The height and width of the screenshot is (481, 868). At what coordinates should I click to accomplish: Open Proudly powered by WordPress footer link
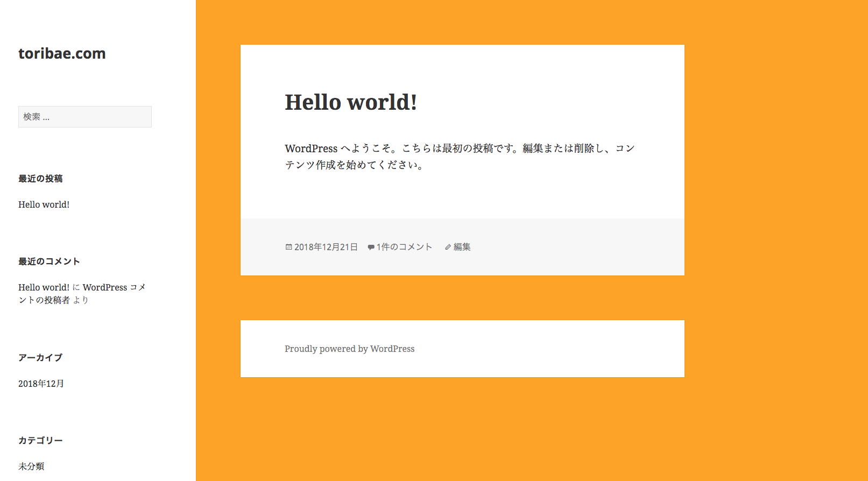pos(350,349)
